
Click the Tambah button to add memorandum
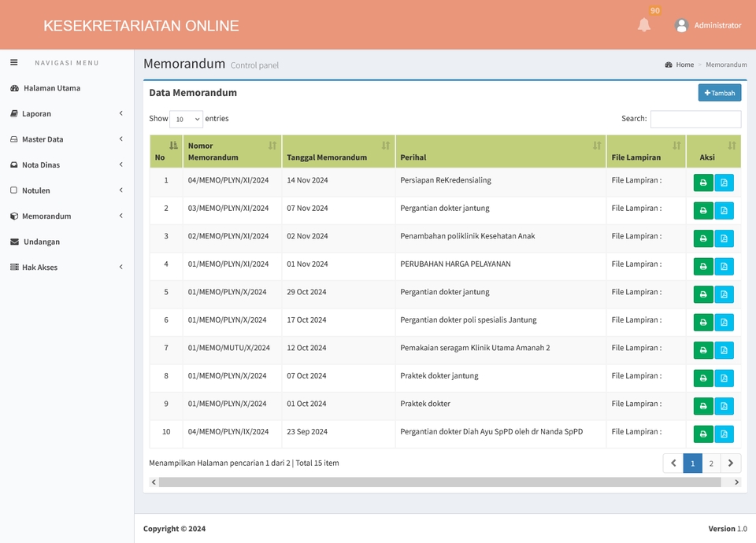[719, 92]
